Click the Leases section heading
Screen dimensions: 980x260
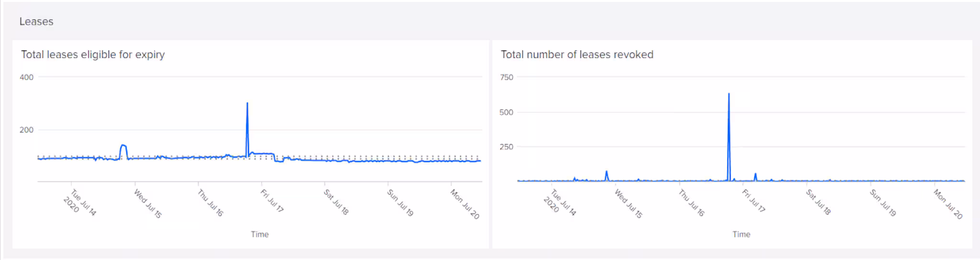tap(36, 22)
